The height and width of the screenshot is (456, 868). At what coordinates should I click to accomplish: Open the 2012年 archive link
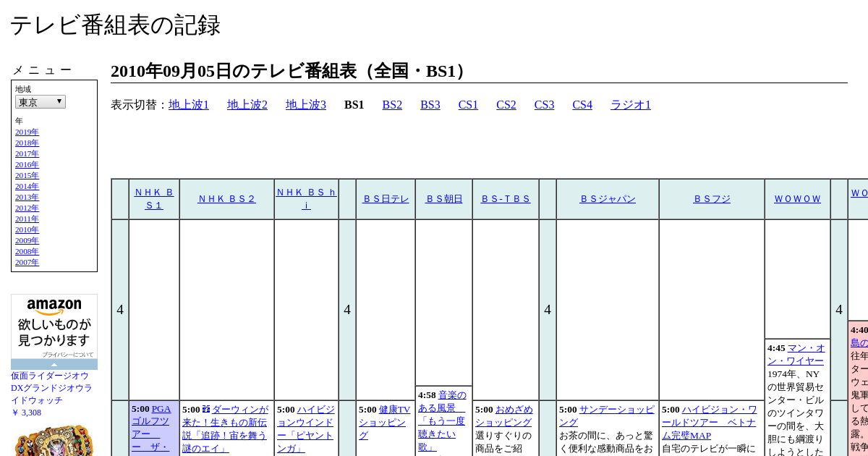pos(27,208)
